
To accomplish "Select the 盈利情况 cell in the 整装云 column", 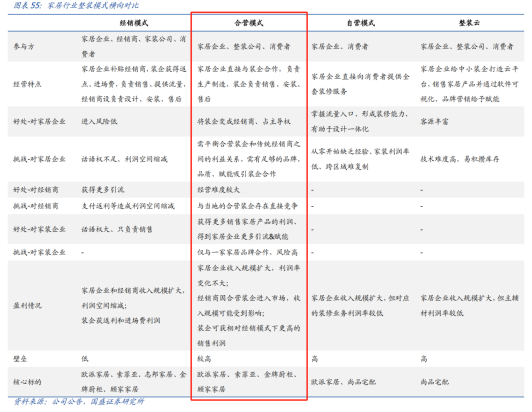I will click(470, 305).
